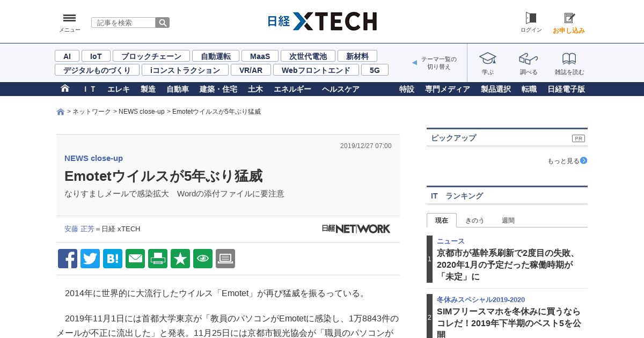Open the 転職 menu item

point(529,89)
